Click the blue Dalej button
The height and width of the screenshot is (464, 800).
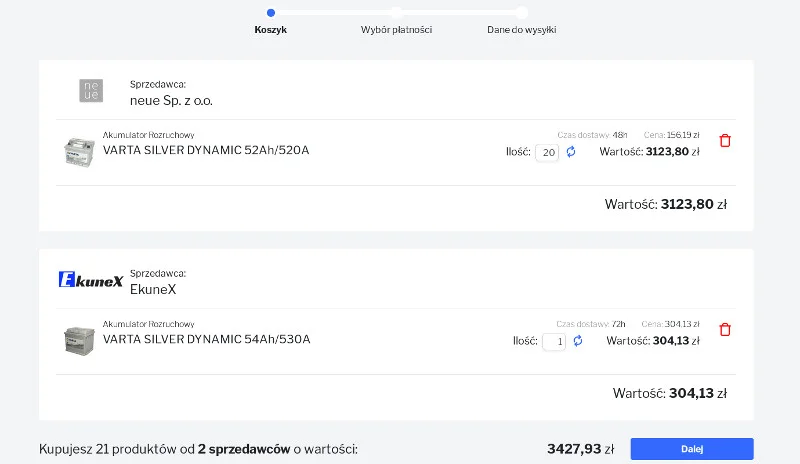click(692, 449)
